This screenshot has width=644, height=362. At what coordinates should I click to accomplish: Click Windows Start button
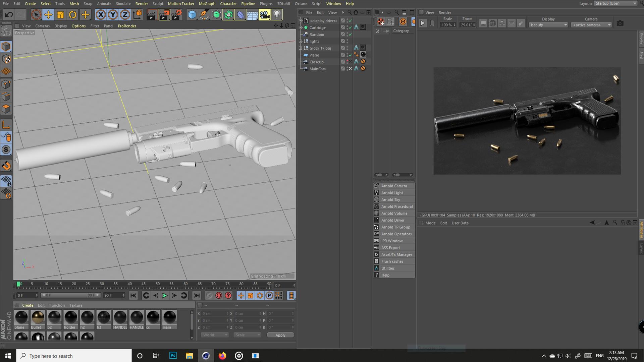[8, 356]
